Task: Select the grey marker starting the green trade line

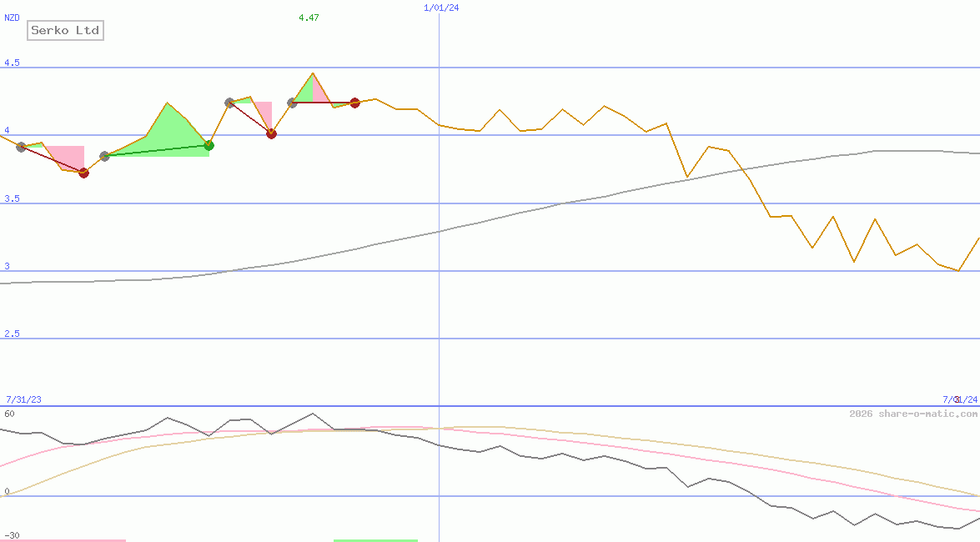Action: coord(104,156)
